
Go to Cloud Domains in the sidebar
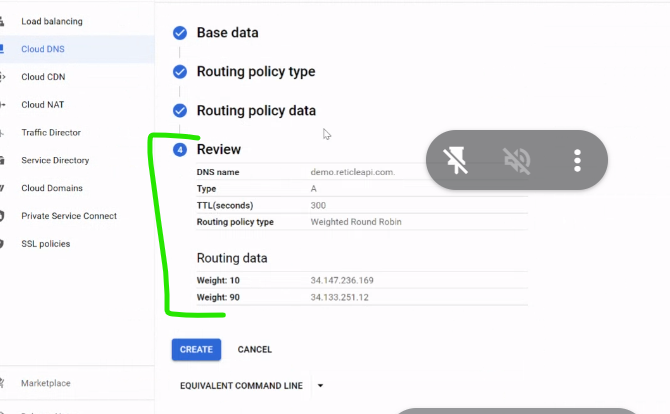(52, 188)
